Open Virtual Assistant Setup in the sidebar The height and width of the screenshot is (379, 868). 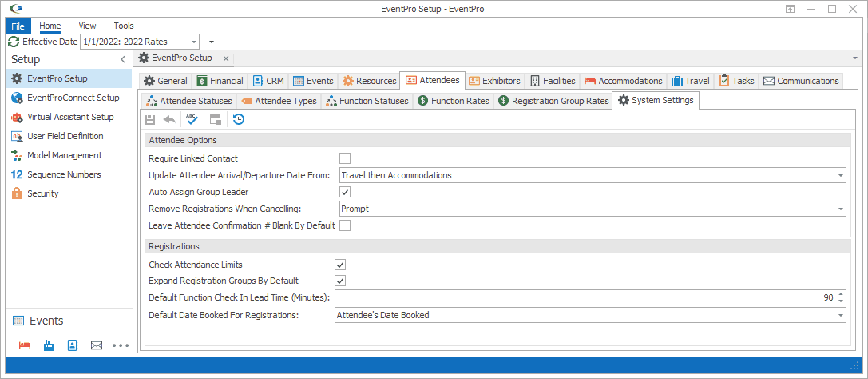coord(69,117)
